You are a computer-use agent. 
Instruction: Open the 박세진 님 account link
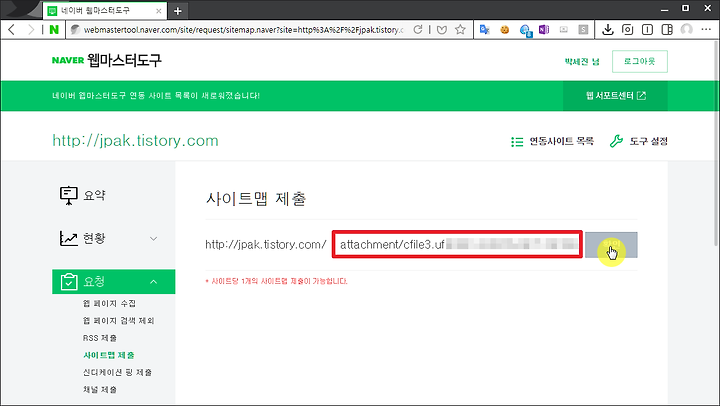pyautogui.click(x=582, y=62)
